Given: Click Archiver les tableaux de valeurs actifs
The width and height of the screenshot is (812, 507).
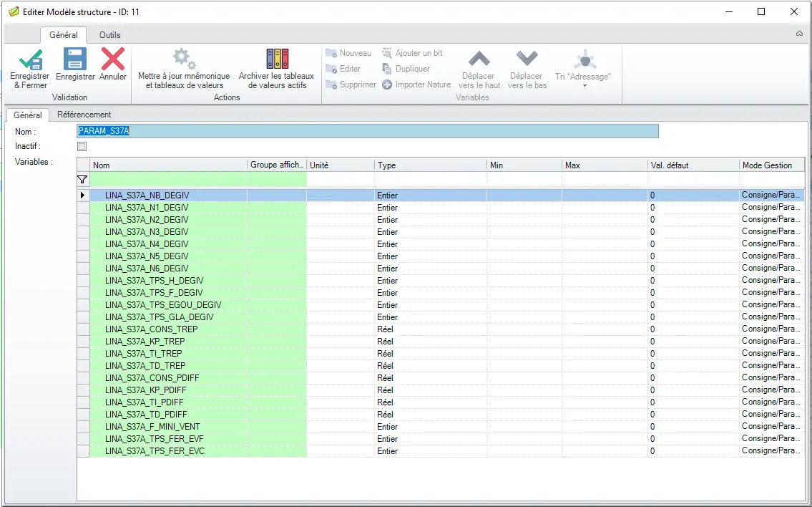Looking at the screenshot, I should [x=277, y=69].
